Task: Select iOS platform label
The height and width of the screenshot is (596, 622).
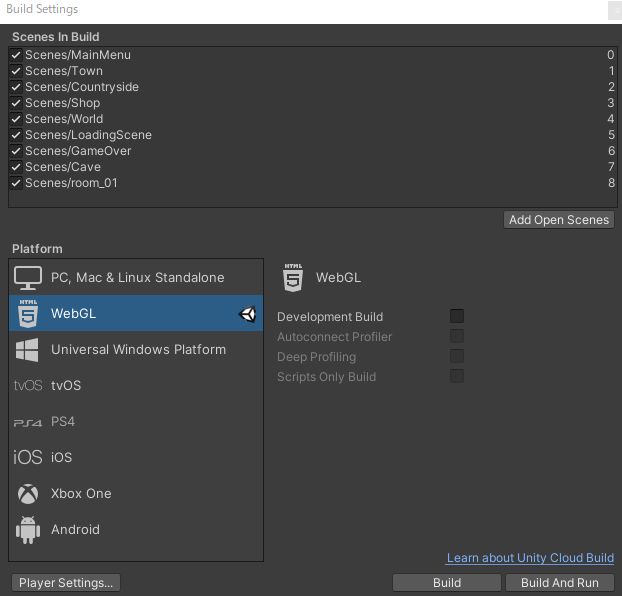Action: click(x=61, y=457)
